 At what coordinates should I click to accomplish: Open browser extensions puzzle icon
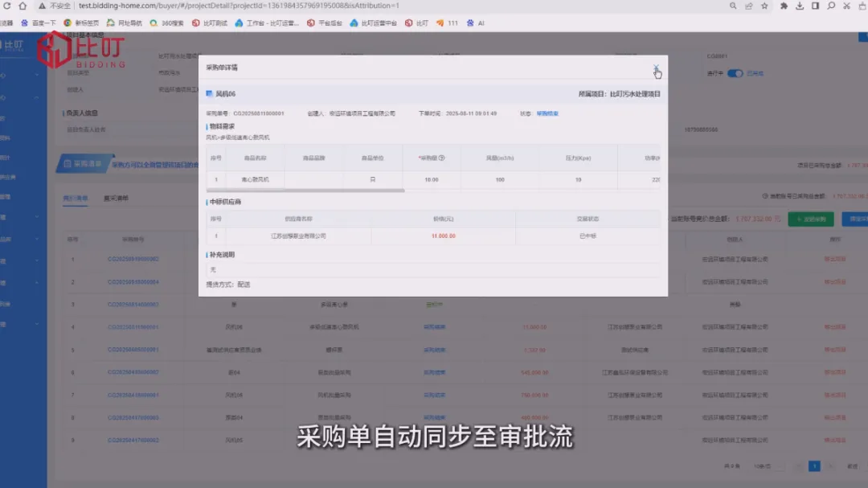[784, 6]
